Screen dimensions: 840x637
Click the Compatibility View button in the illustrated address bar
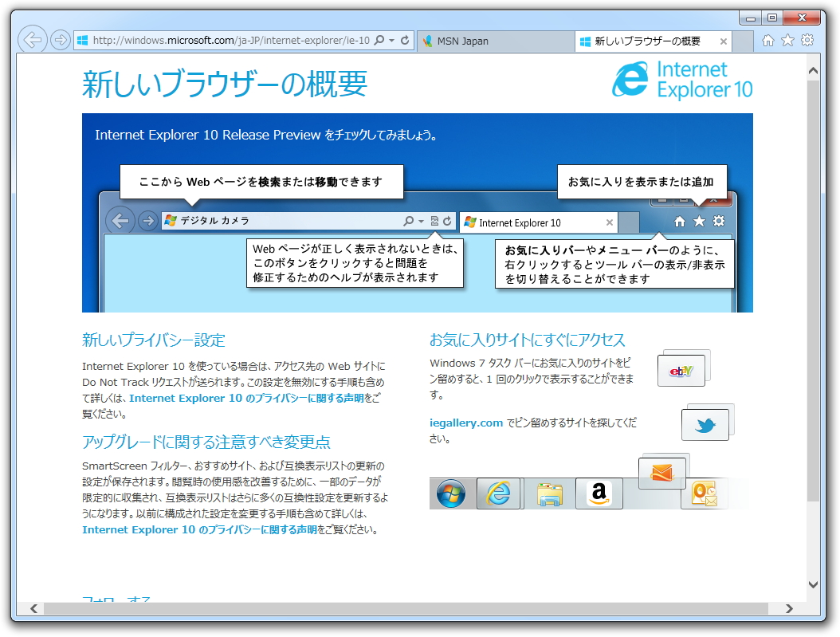click(436, 222)
